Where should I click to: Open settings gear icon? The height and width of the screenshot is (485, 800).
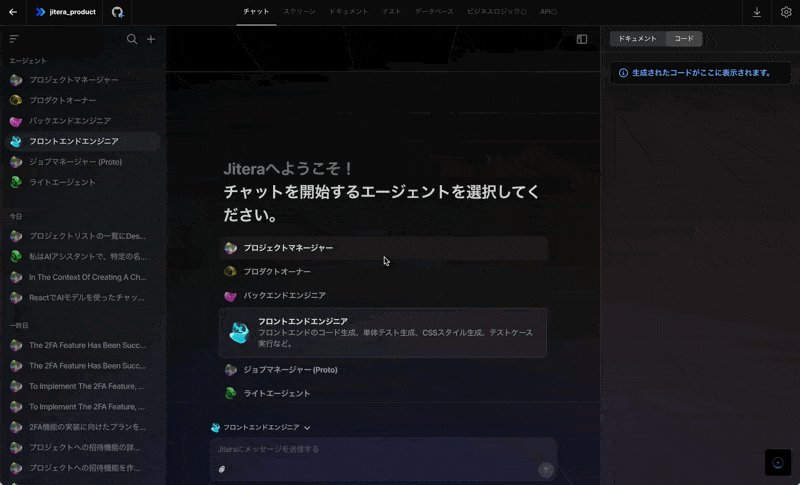pos(786,12)
